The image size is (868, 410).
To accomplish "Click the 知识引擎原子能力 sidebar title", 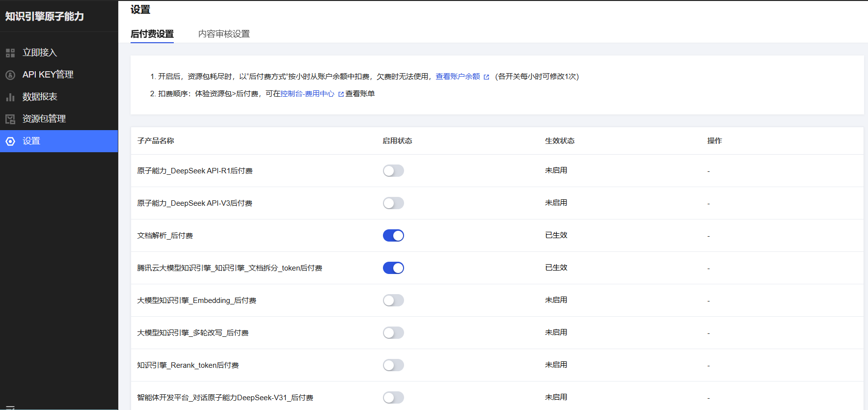I will click(45, 16).
